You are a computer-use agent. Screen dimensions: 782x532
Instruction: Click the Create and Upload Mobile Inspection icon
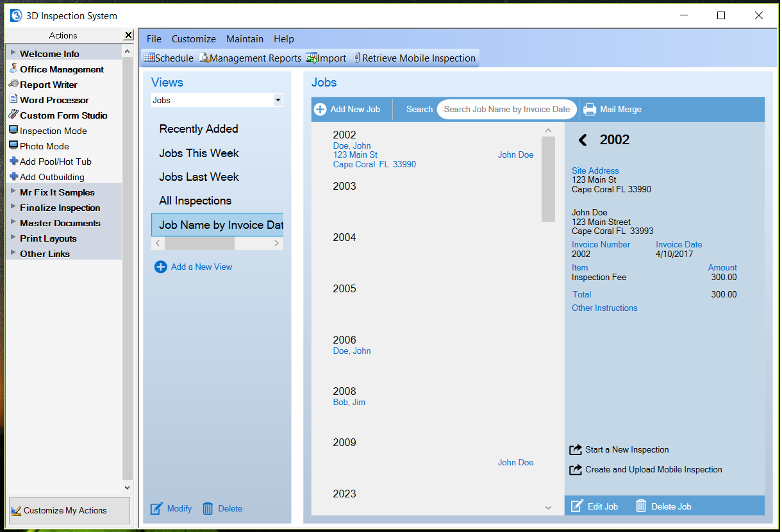click(576, 470)
